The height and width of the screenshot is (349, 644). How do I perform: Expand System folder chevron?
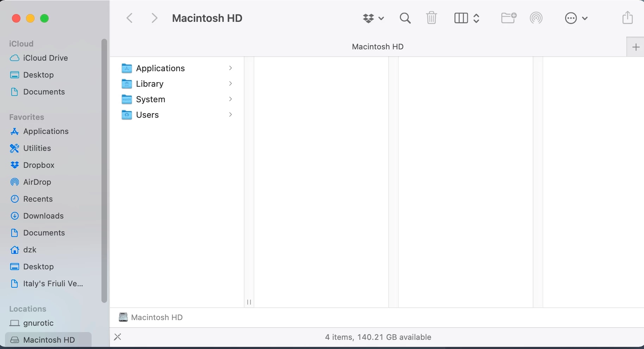(x=230, y=99)
